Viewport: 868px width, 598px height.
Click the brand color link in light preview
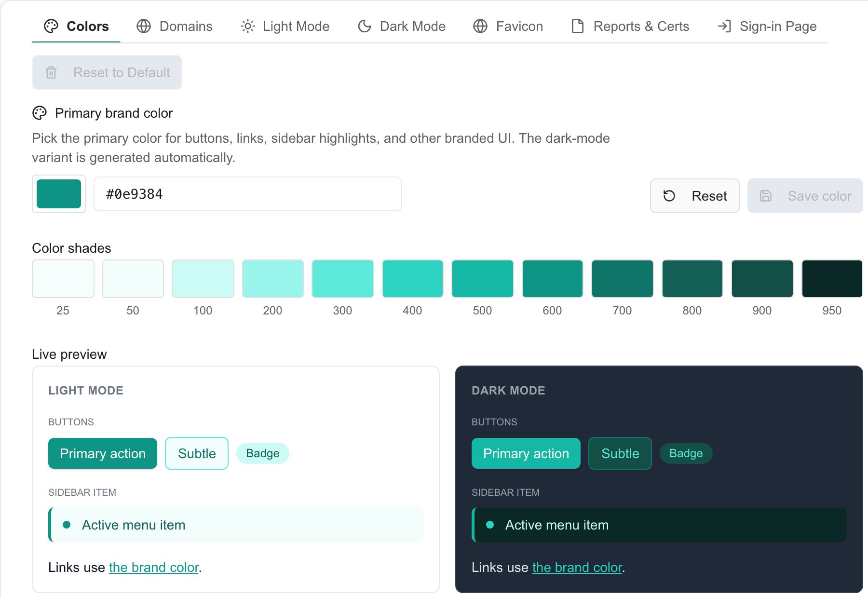154,568
